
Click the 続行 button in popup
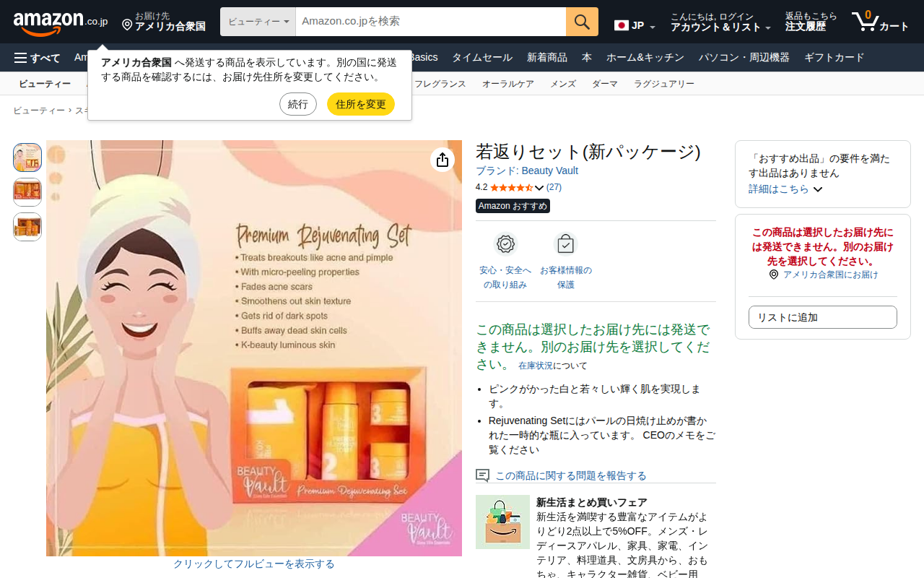(x=298, y=104)
